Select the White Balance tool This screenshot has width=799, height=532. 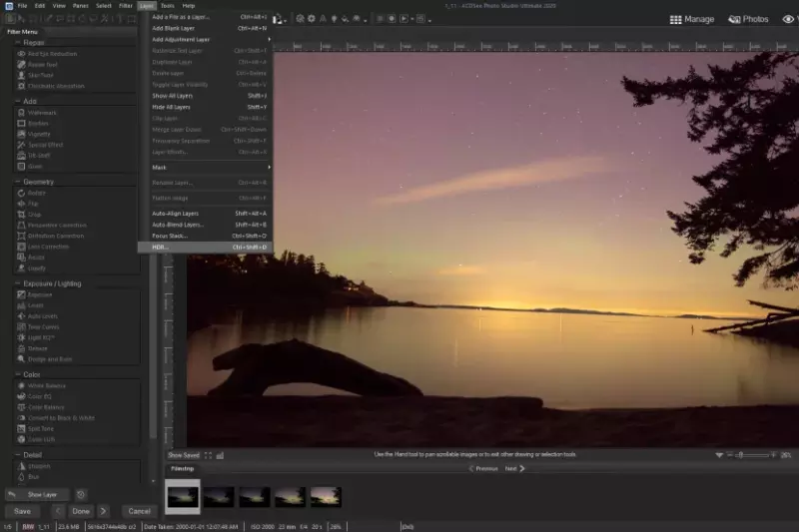[45, 385]
